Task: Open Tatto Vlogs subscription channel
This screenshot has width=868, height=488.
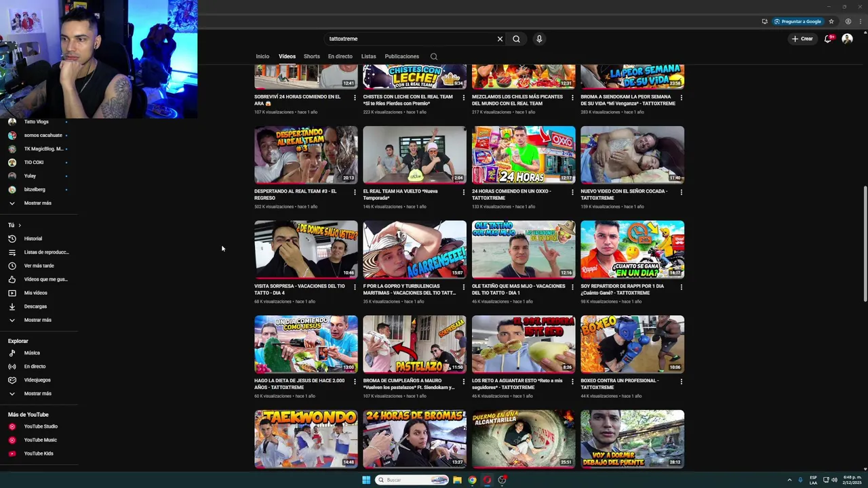Action: (x=38, y=121)
